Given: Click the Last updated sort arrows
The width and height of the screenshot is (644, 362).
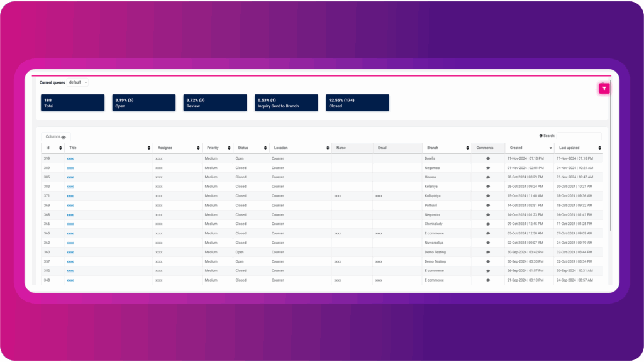Looking at the screenshot, I should [599, 148].
